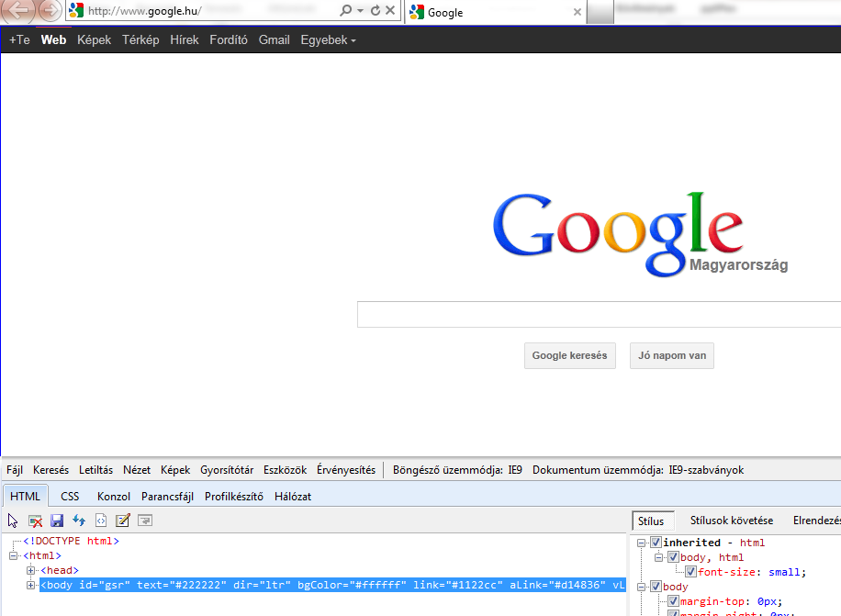
Task: Click the Google keresés button
Action: click(x=569, y=355)
